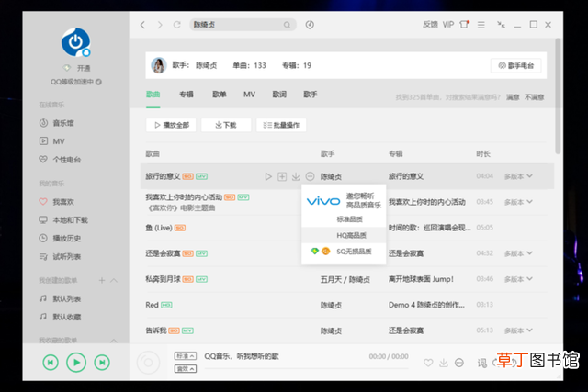Collapse 我创建的歌单 section
Viewport: 588px width, 392px height.
(x=114, y=280)
